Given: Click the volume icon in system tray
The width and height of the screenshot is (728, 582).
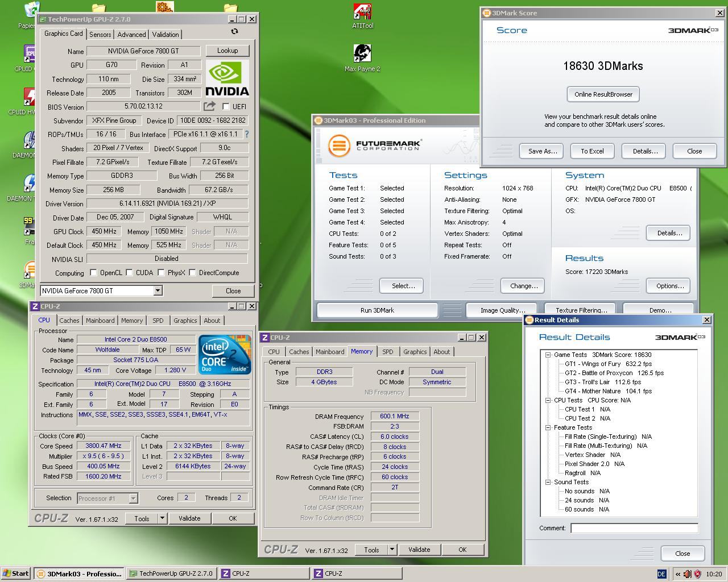Looking at the screenshot, I should pyautogui.click(x=687, y=574).
